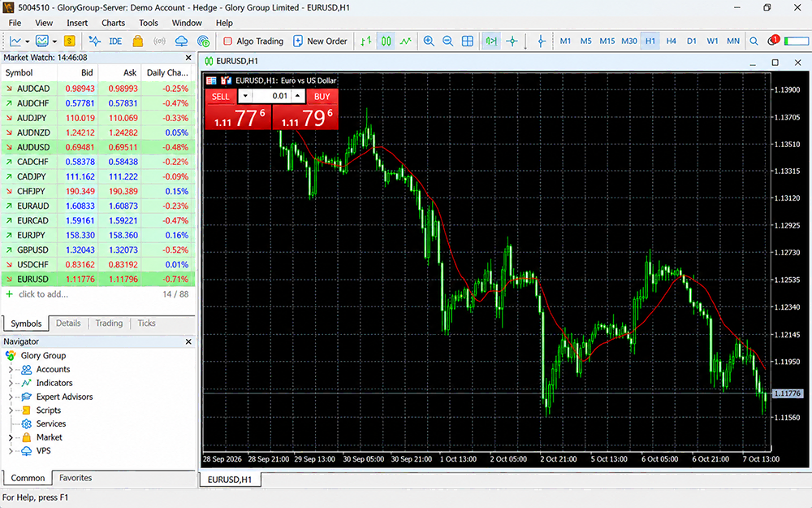
Task: Click the red BUY button
Action: (x=322, y=97)
